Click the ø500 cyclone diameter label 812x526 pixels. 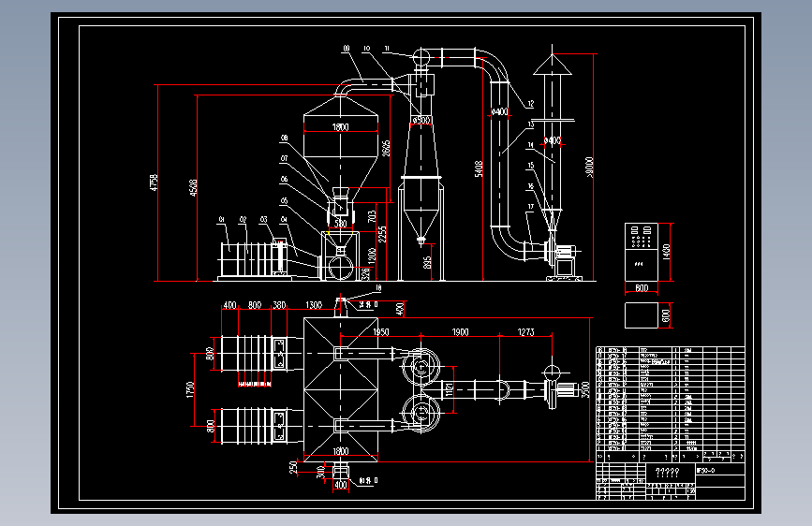[421, 120]
